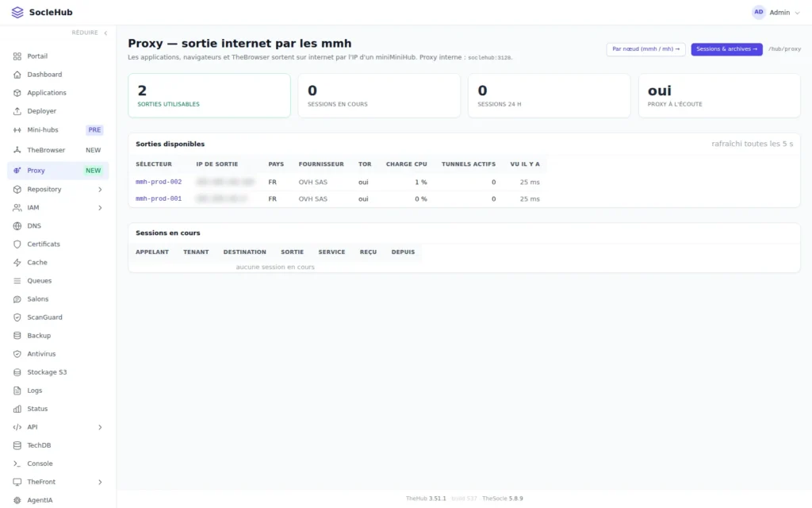Collapse sidebar with Réduire
This screenshot has width=812, height=508.
[90, 33]
